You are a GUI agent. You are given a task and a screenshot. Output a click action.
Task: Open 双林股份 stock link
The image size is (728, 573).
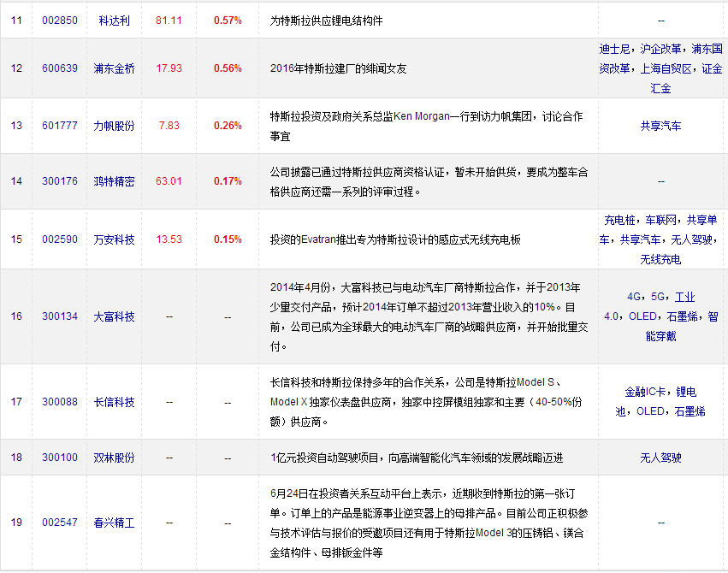114,458
